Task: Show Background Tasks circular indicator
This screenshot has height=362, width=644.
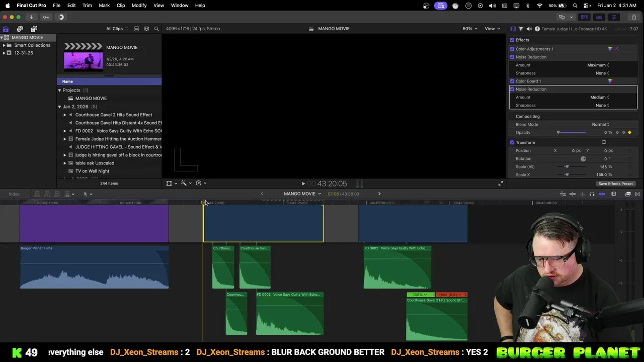Action: point(61,17)
